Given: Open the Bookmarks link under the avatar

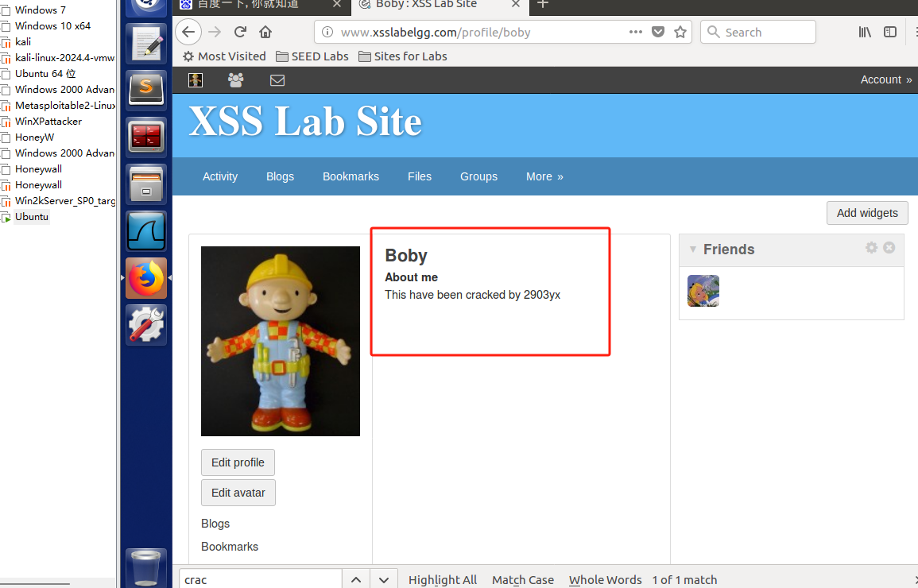Looking at the screenshot, I should pyautogui.click(x=230, y=547).
